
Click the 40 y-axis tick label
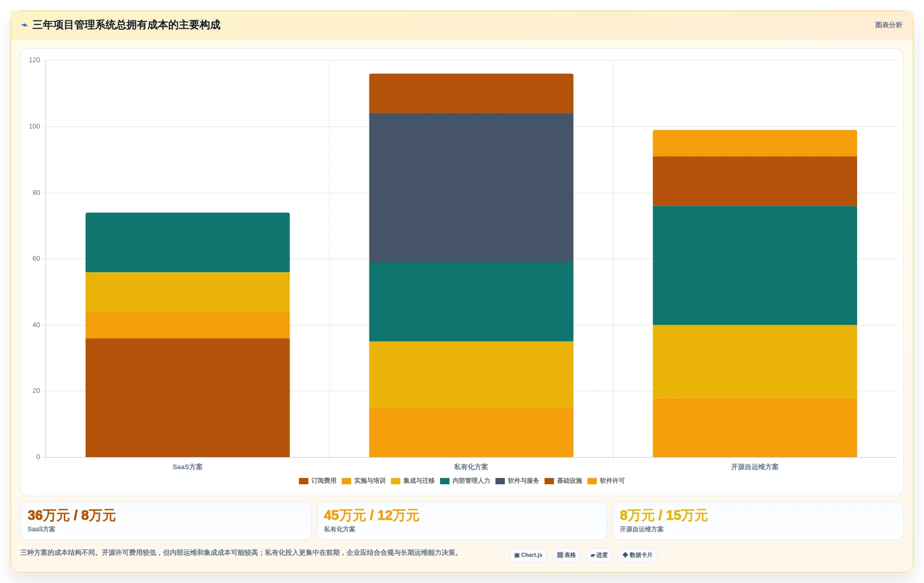(36, 325)
